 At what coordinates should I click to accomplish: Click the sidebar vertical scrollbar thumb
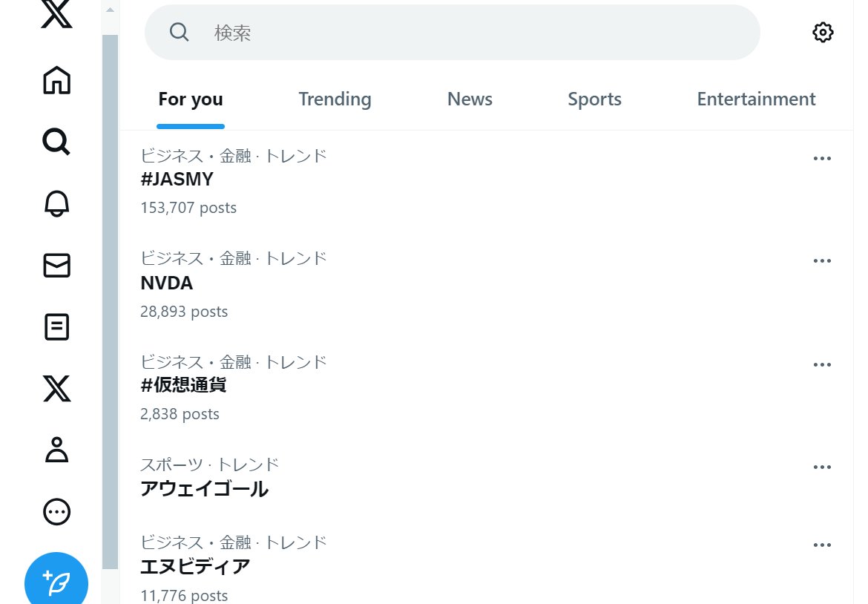click(x=110, y=302)
